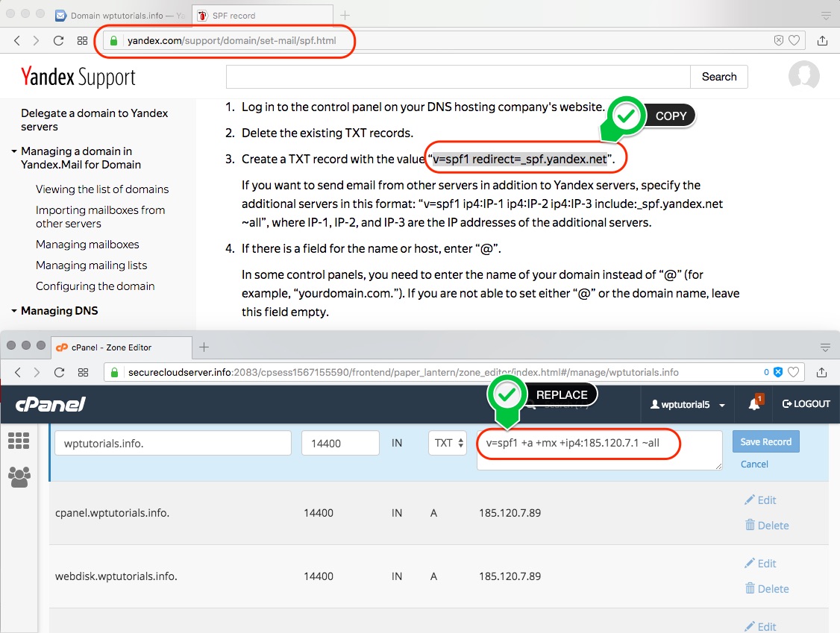Click the highlighted v=spf1 redirect=_spf.yandex.net text
This screenshot has height=633, width=840.
pos(520,159)
